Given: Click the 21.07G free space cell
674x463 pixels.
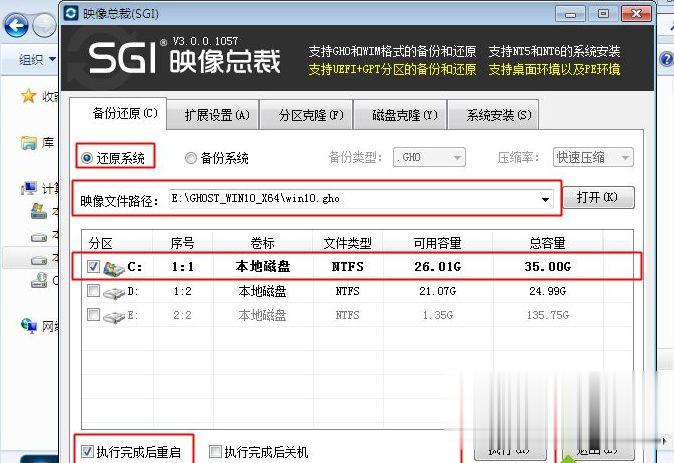Looking at the screenshot, I should click(x=438, y=291).
